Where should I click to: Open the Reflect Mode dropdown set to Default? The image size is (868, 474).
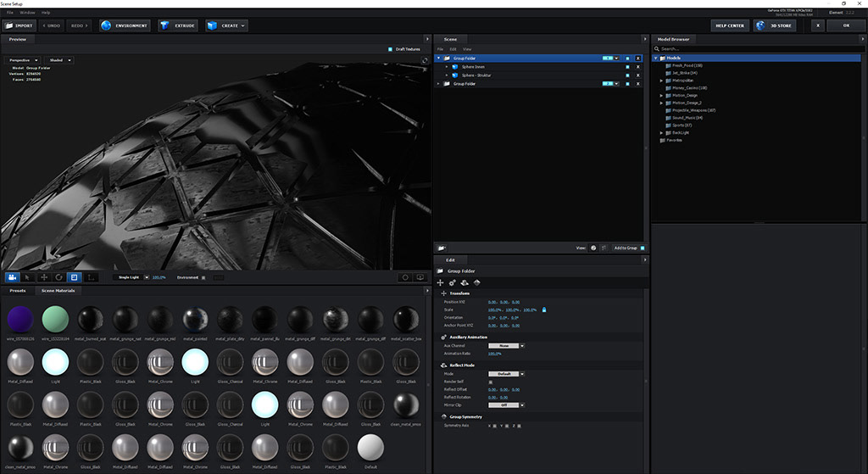click(x=507, y=374)
